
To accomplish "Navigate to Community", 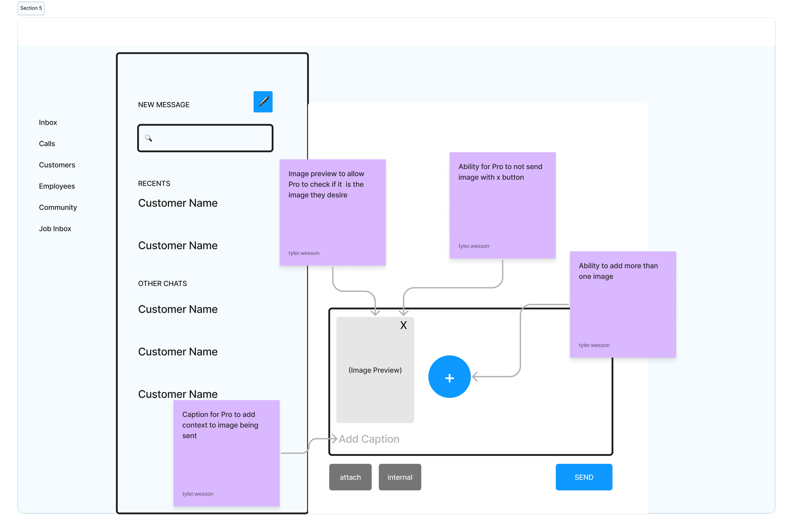I will 58,207.
